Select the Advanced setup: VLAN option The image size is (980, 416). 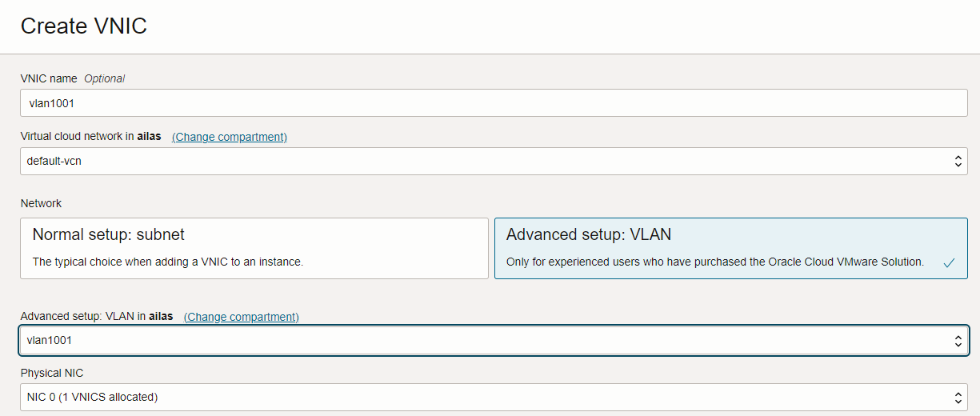(731, 248)
